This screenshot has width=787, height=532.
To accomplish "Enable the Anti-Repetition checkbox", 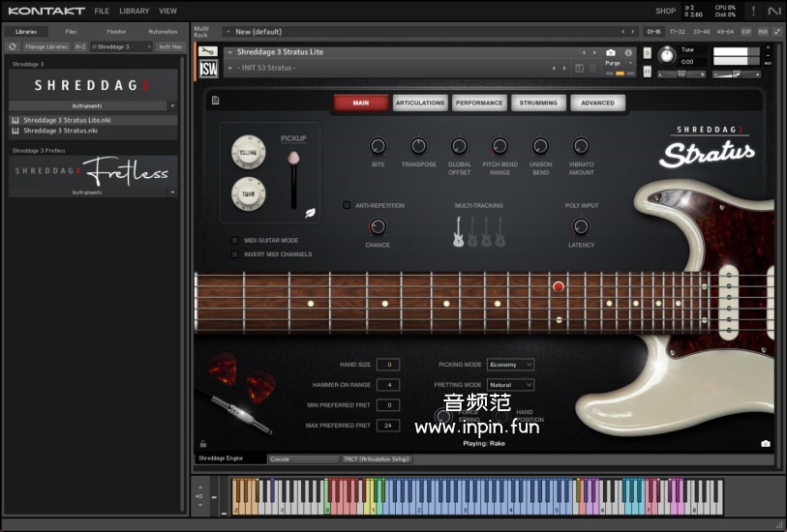I will coord(347,205).
